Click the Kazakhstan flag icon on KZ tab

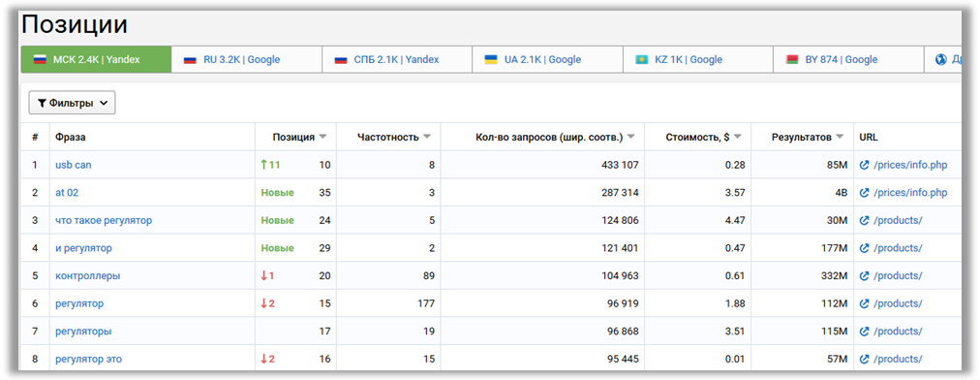pos(642,60)
